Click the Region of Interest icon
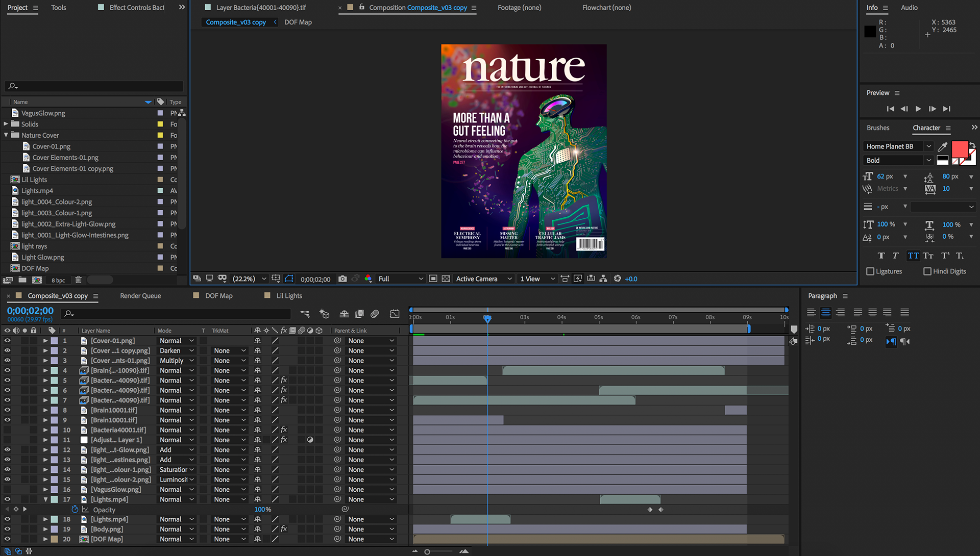 click(x=433, y=279)
